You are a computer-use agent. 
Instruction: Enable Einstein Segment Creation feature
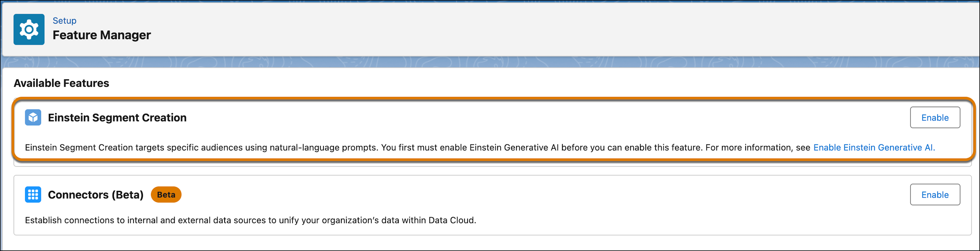click(x=934, y=118)
